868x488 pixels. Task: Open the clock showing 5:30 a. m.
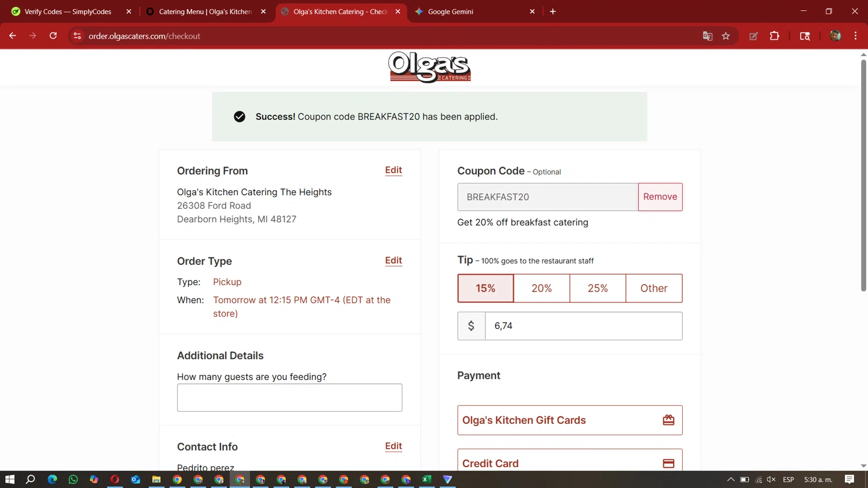click(x=818, y=479)
